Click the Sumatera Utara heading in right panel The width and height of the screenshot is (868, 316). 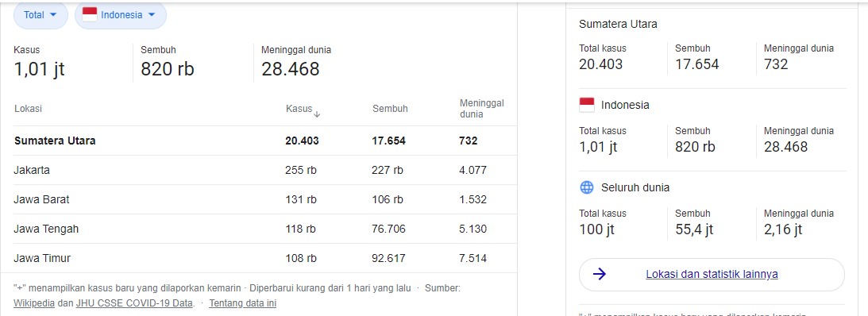(x=618, y=24)
